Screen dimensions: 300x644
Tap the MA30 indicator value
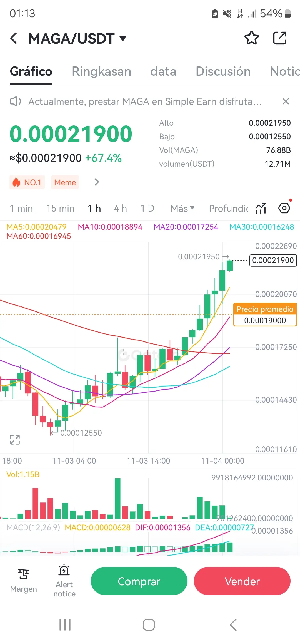(262, 227)
